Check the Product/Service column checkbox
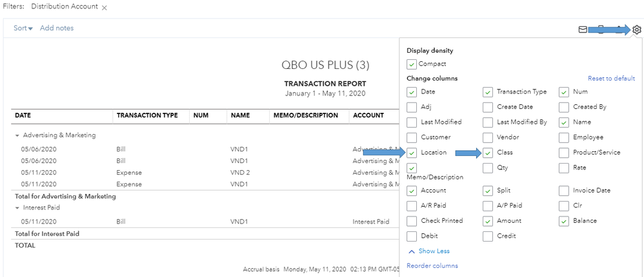The width and height of the screenshot is (644, 277). tap(564, 153)
